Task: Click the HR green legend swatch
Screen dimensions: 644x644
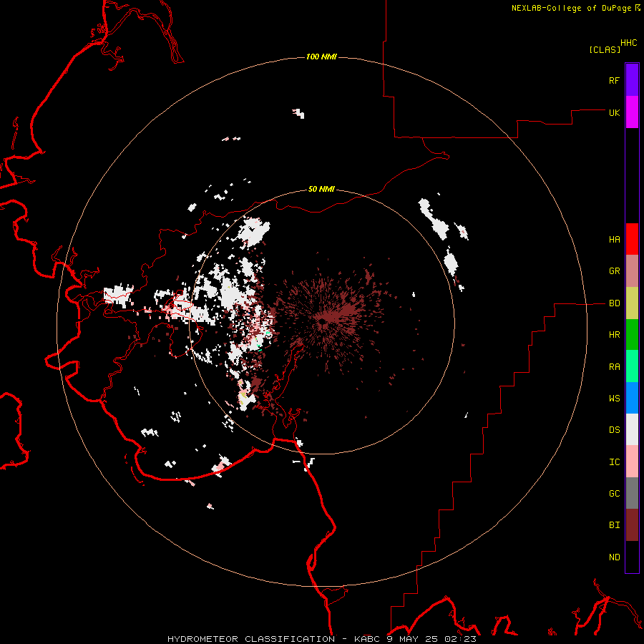Action: [x=632, y=335]
